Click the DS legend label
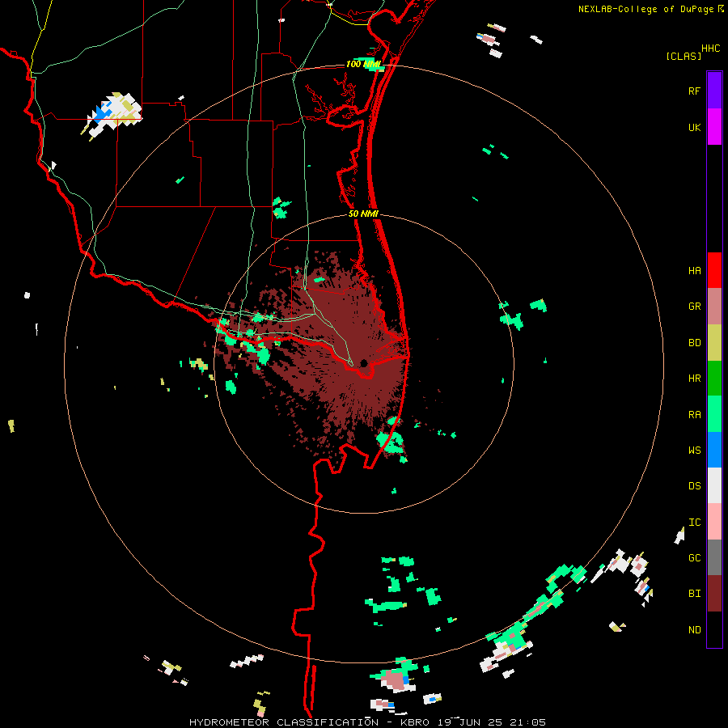 [x=694, y=486]
